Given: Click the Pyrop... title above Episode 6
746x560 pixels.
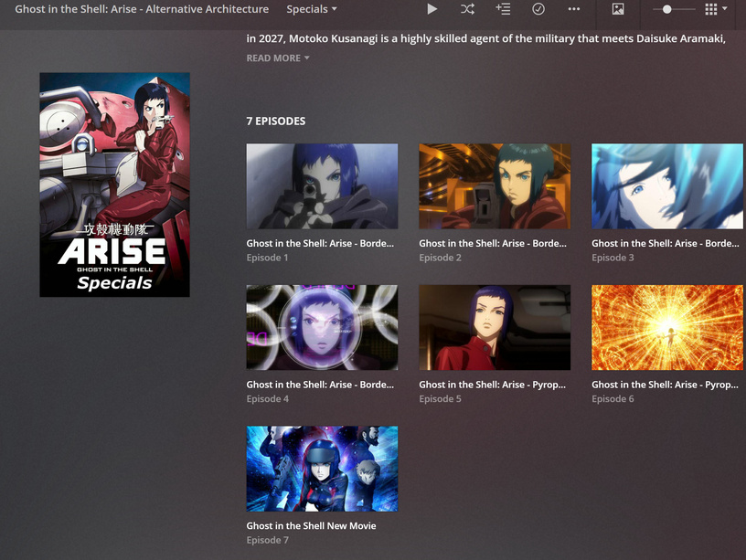Looking at the screenshot, I should (666, 385).
